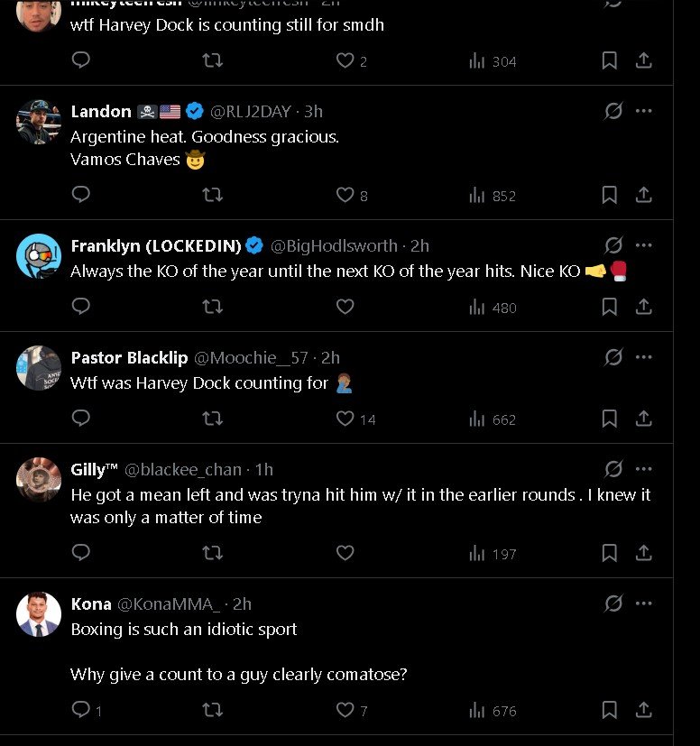
Task: Open Landon's profile via display name
Action: [101, 112]
